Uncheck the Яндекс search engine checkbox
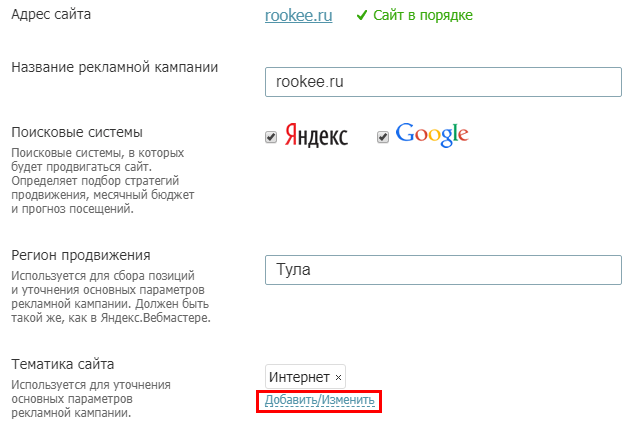The height and width of the screenshot is (427, 631). point(271,137)
